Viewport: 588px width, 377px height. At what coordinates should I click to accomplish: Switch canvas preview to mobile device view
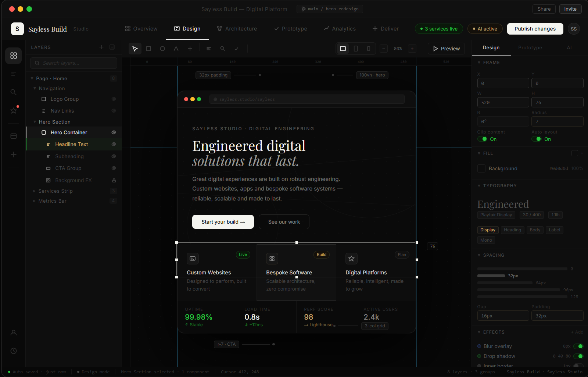[x=368, y=48]
